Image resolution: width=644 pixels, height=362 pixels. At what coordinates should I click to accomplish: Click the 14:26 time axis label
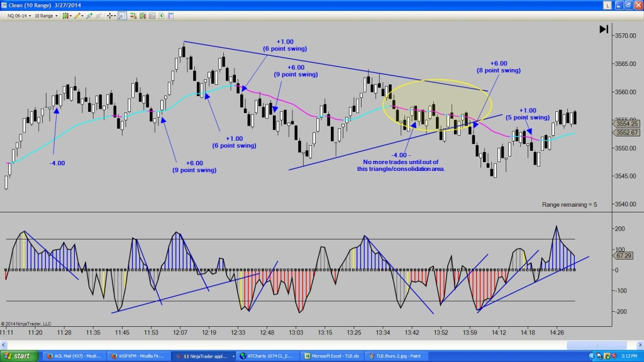[557, 332]
